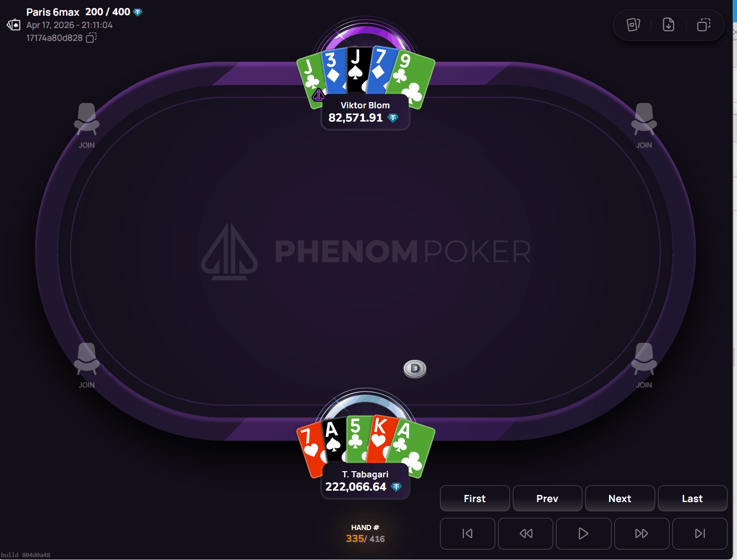Rewind one step in the replay
737x560 pixels.
click(526, 533)
